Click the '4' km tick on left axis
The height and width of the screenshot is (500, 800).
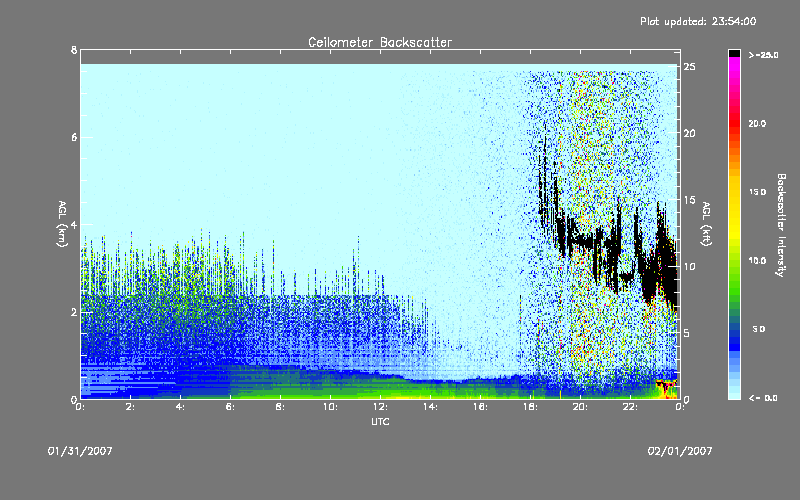pos(74,224)
